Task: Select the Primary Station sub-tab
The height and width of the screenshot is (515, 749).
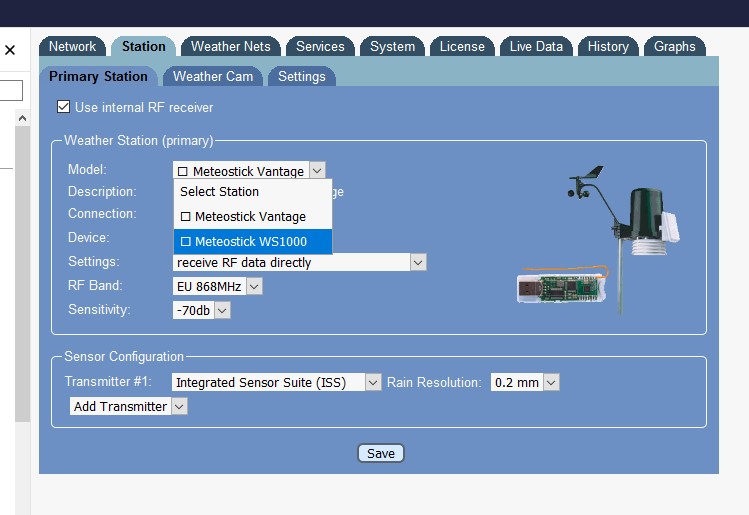Action: tap(98, 76)
